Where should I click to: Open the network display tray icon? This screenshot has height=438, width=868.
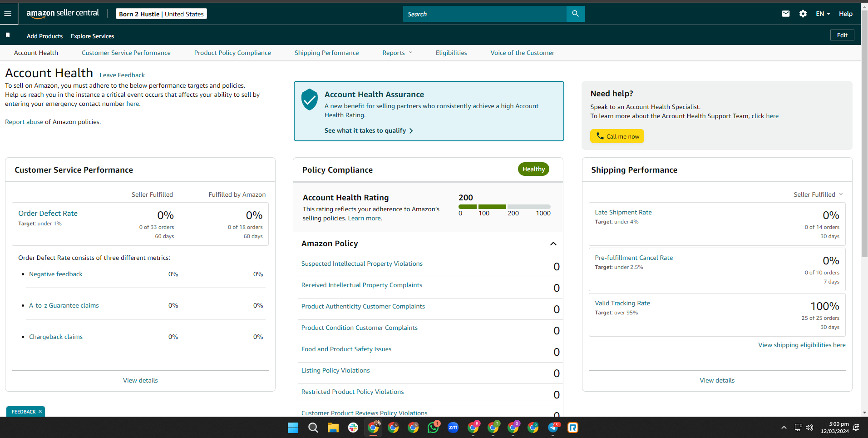[x=798, y=428]
